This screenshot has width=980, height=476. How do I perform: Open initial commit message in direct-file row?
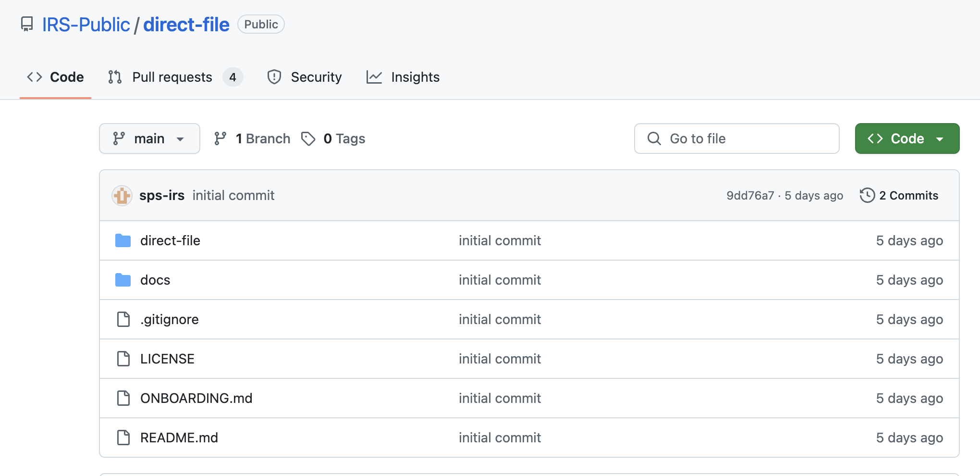500,240
